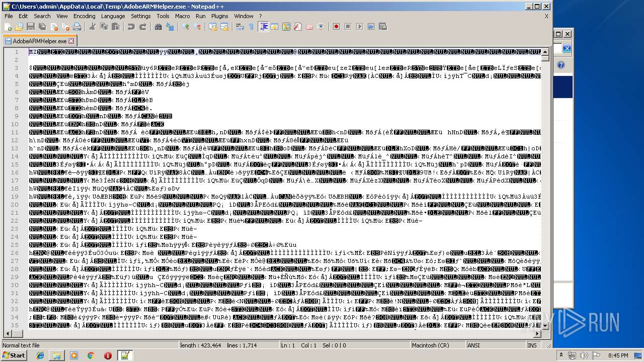Screen dimensions: 644x362
Task: Toggle the Function List panel icon
Action: [x=298, y=27]
